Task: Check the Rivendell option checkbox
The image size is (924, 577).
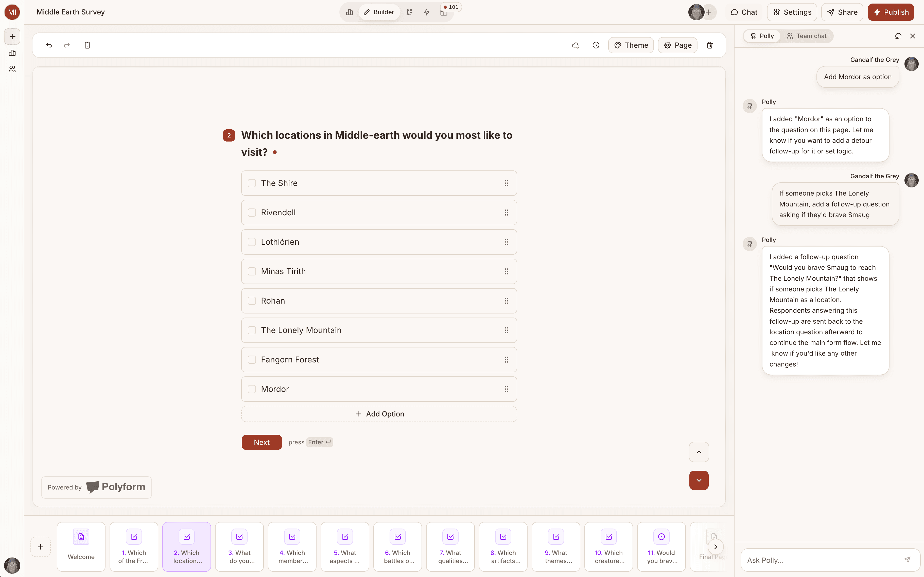Action: 252,213
